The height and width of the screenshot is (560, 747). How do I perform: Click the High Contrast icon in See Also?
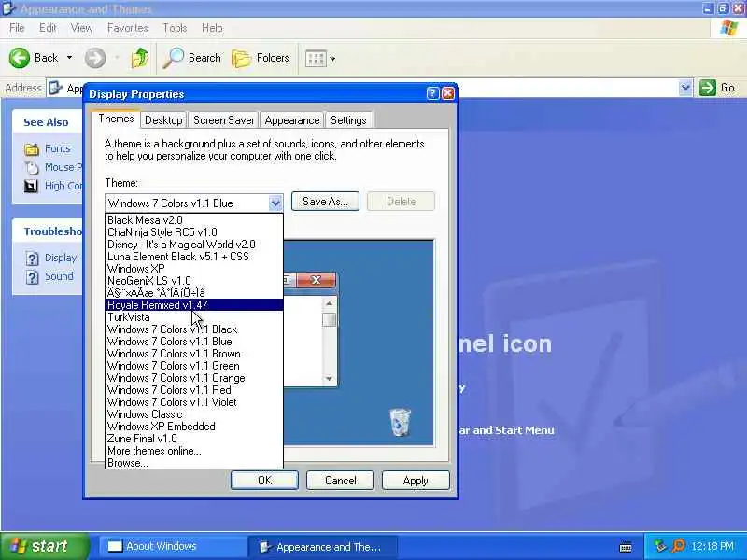point(32,186)
